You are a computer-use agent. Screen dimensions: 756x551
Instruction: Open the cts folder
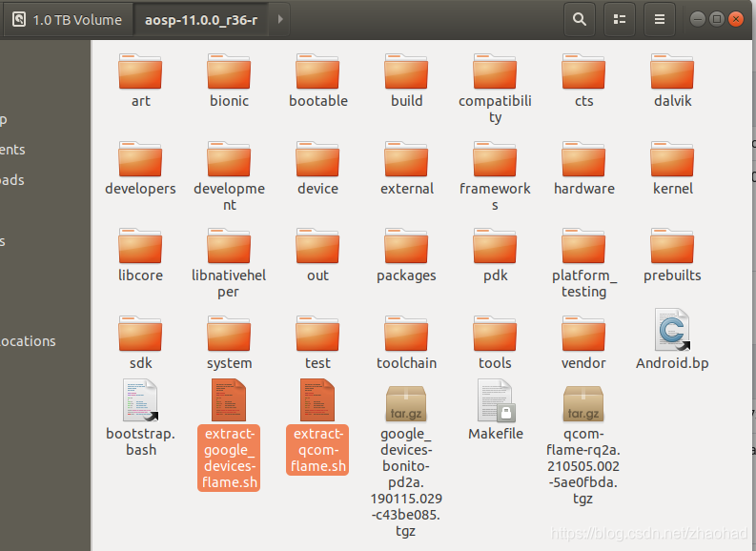click(x=583, y=71)
